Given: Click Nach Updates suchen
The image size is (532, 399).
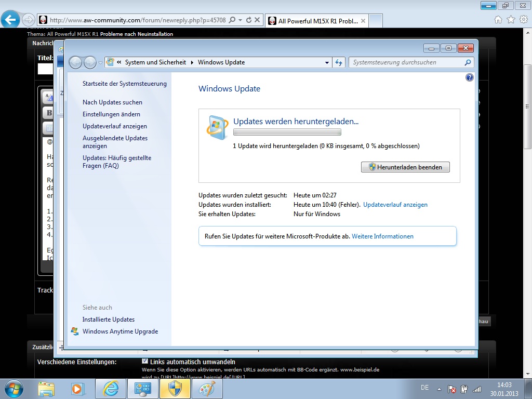Looking at the screenshot, I should 112,102.
